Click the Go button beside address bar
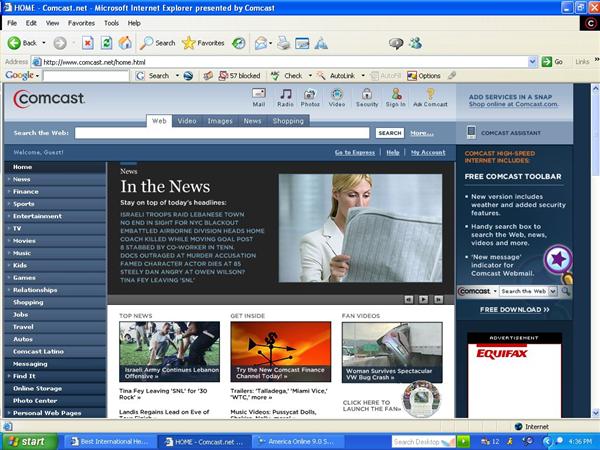The width and height of the screenshot is (600, 450). click(x=553, y=62)
